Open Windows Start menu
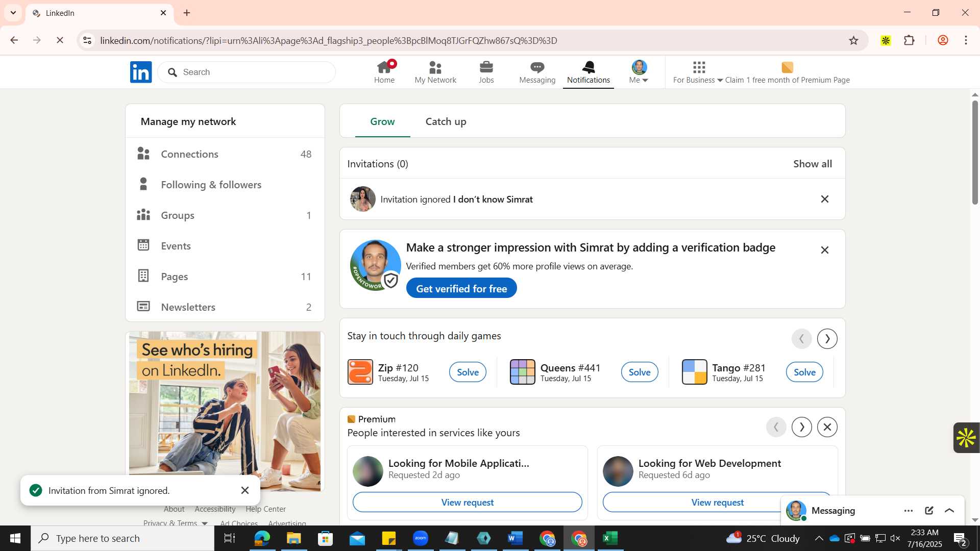 click(x=15, y=538)
